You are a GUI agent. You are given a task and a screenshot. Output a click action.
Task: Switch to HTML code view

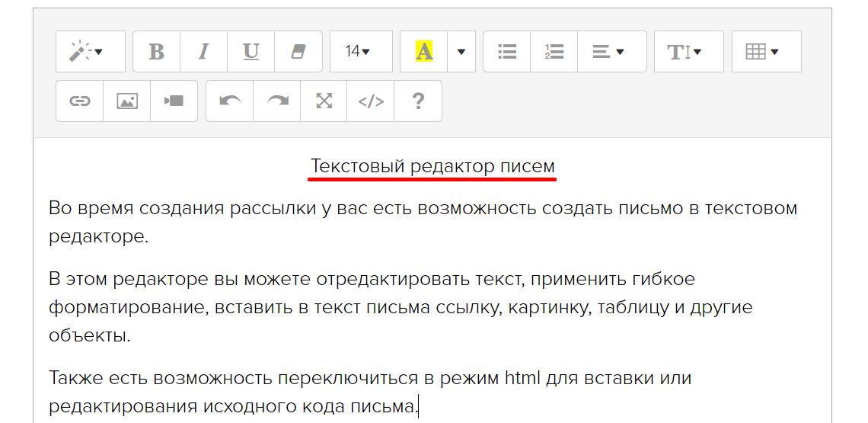(x=371, y=101)
